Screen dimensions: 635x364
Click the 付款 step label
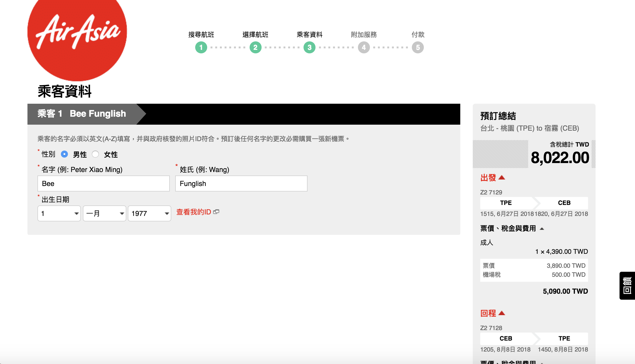(x=418, y=34)
